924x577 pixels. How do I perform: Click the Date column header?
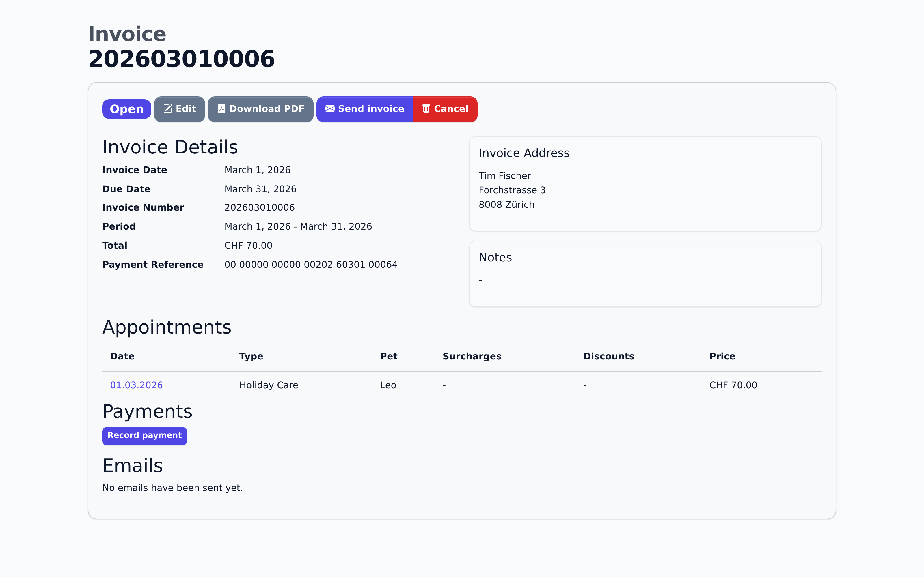pos(122,356)
